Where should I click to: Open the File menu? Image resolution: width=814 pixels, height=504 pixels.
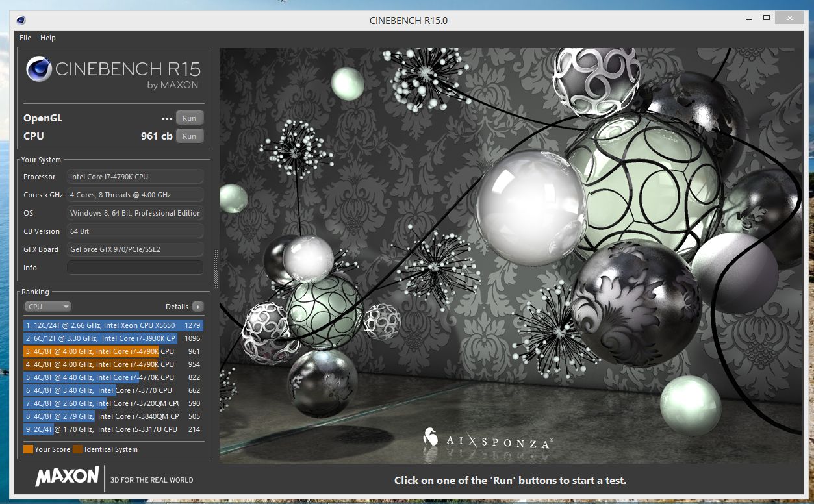(25, 38)
